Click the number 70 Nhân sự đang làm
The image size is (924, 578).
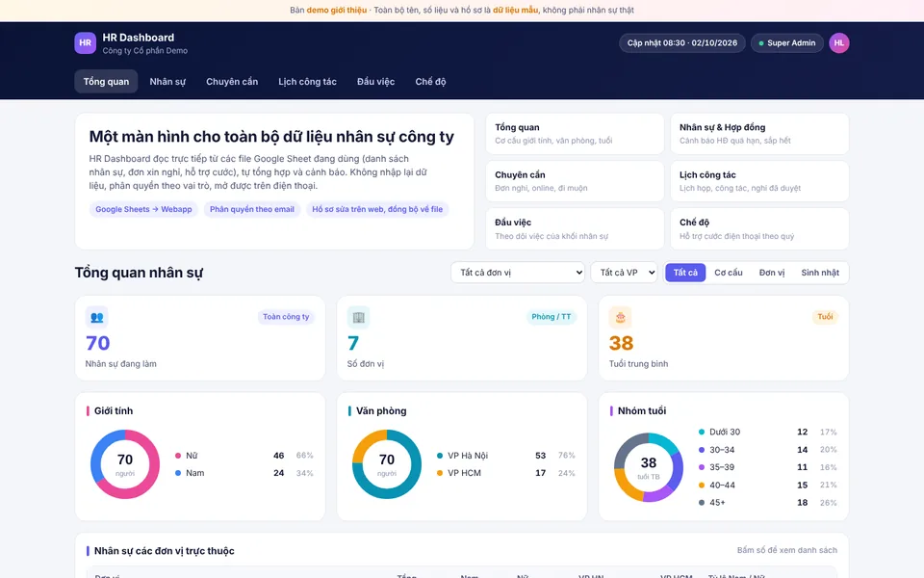98,343
